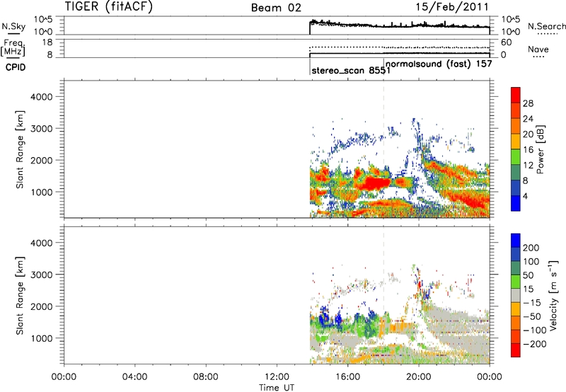Click the date '15/Feb/2011'
Image resolution: width=566 pixels, height=392 pixels.
452,7
